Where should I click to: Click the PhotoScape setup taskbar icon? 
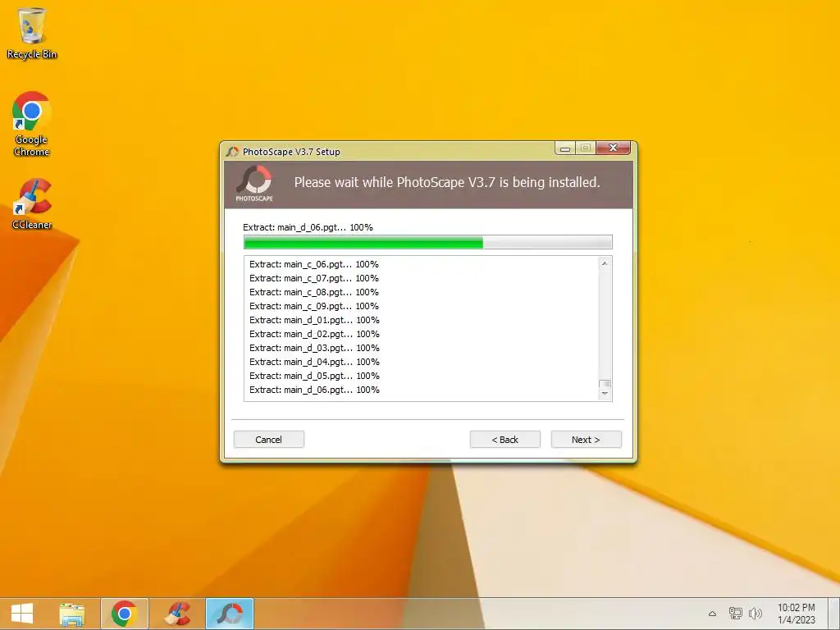[230, 614]
